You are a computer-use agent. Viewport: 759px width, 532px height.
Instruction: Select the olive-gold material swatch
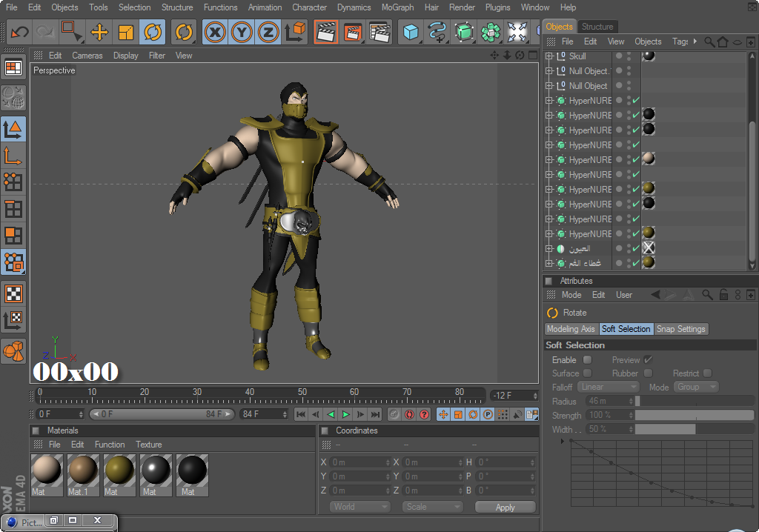tap(119, 475)
